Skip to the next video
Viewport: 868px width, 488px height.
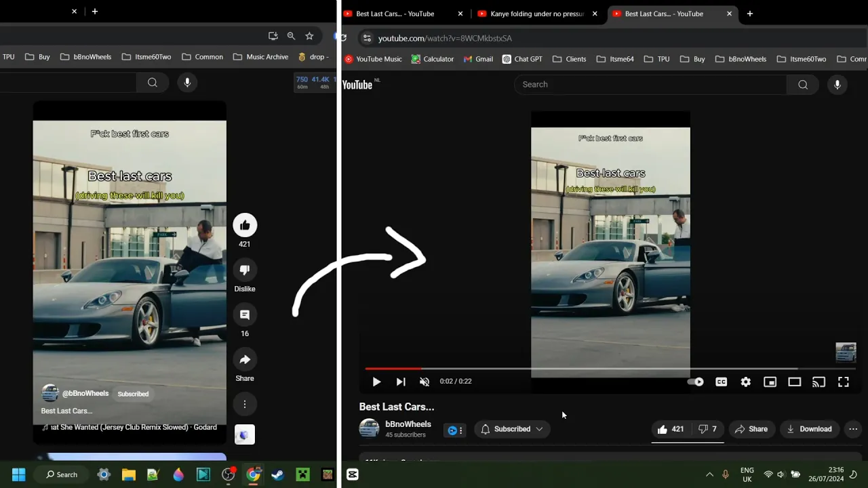401,382
